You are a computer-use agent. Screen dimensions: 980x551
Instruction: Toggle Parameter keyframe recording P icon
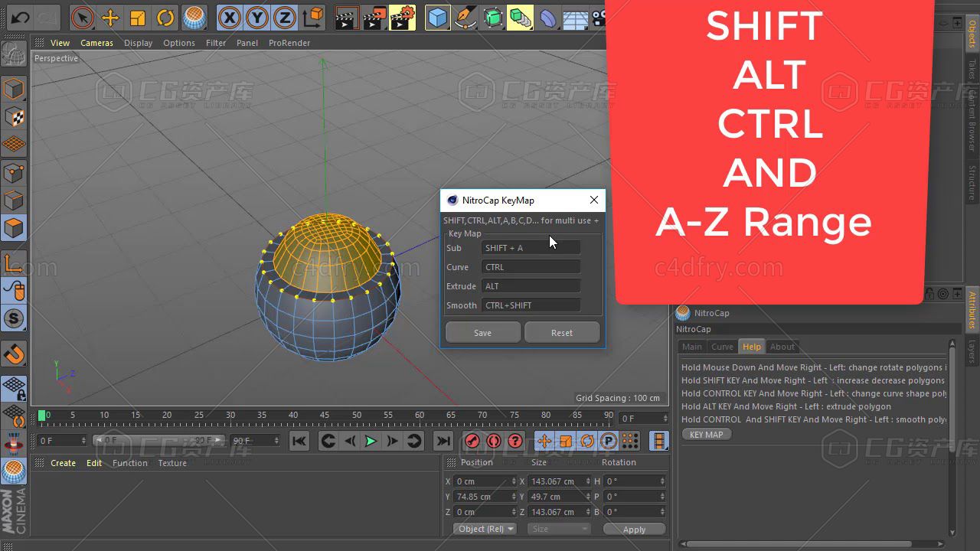609,441
